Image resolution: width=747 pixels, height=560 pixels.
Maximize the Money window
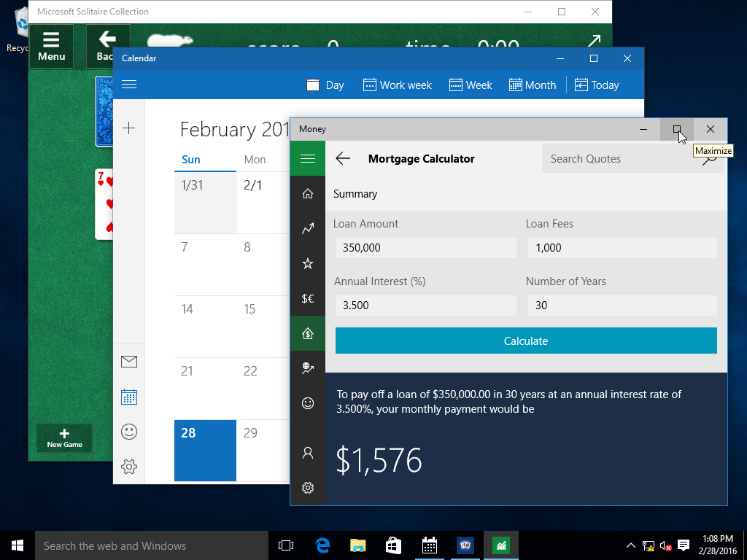coord(676,129)
